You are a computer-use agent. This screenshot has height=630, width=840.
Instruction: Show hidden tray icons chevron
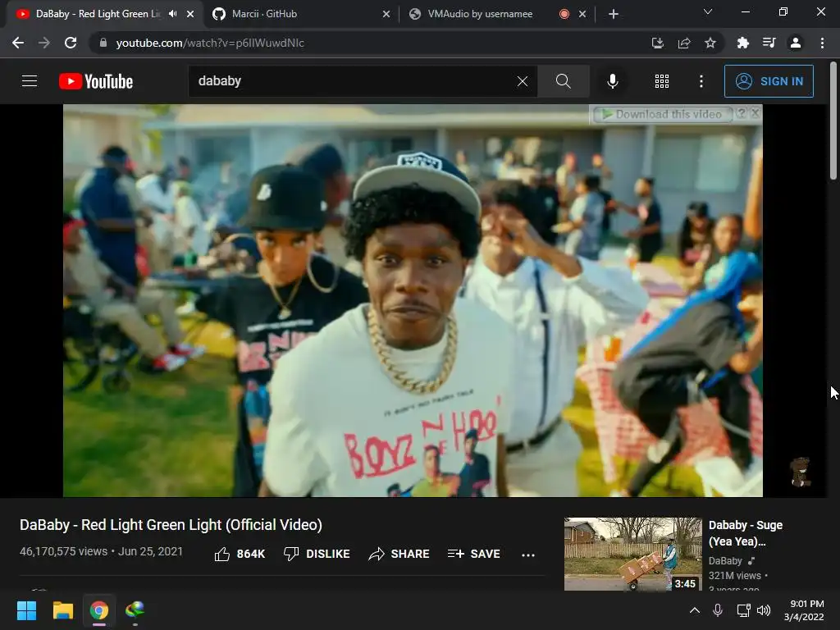click(x=694, y=610)
